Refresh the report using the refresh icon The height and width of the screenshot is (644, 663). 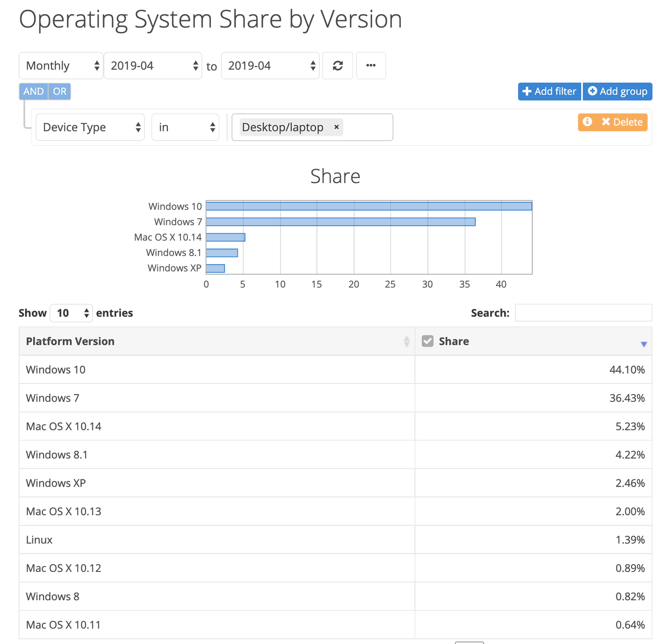point(337,65)
